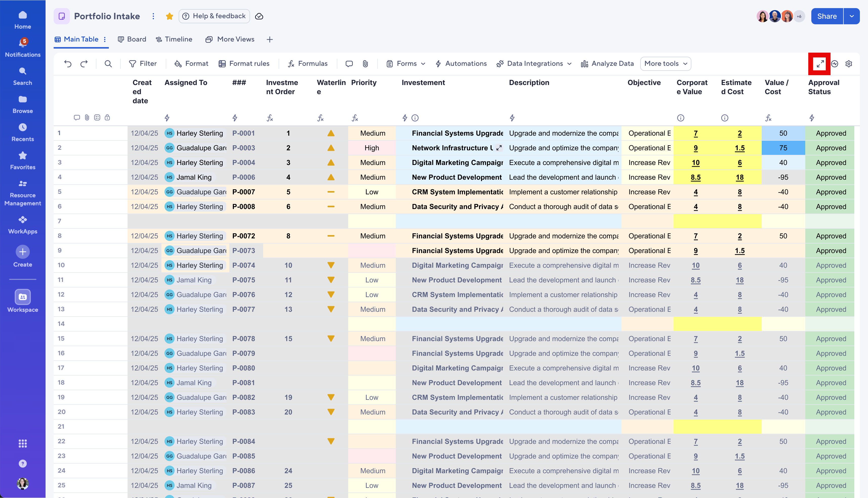868x498 pixels.
Task: Open Format rules
Action: (x=244, y=64)
